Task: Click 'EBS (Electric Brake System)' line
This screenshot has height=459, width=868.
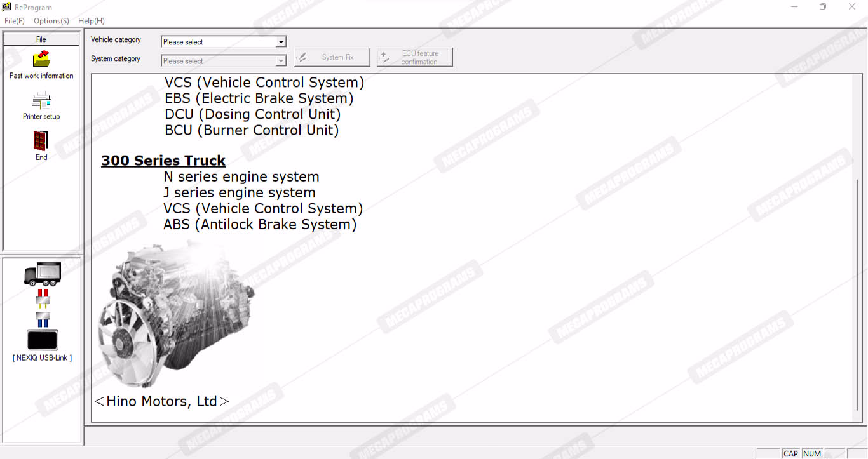Action: click(x=259, y=98)
